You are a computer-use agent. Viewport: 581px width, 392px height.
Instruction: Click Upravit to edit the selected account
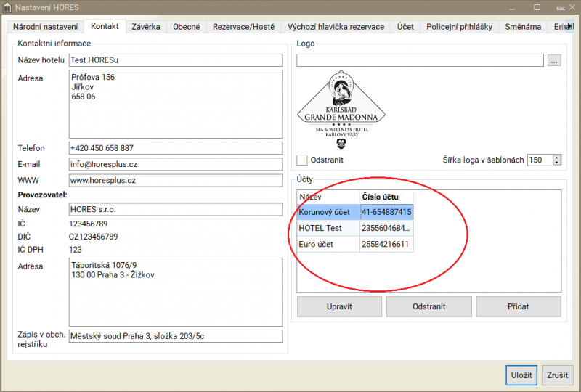pyautogui.click(x=339, y=306)
